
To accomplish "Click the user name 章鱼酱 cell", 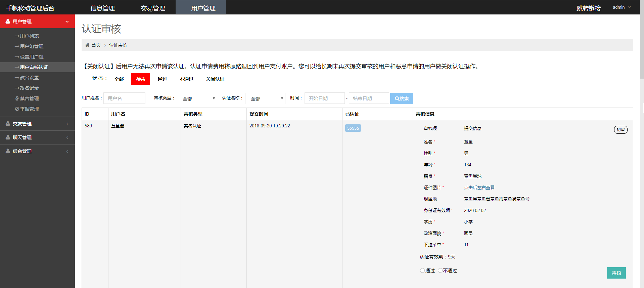I will point(118,126).
